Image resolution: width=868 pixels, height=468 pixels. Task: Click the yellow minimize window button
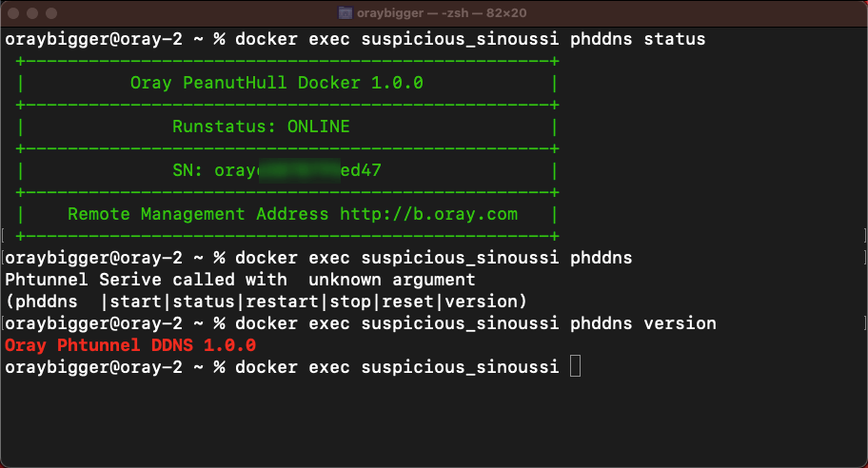point(32,12)
